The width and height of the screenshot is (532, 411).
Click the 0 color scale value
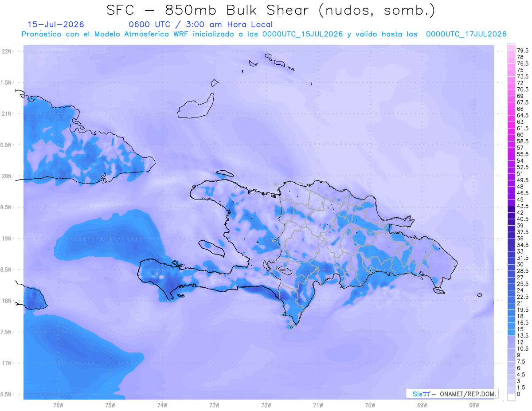(519, 394)
